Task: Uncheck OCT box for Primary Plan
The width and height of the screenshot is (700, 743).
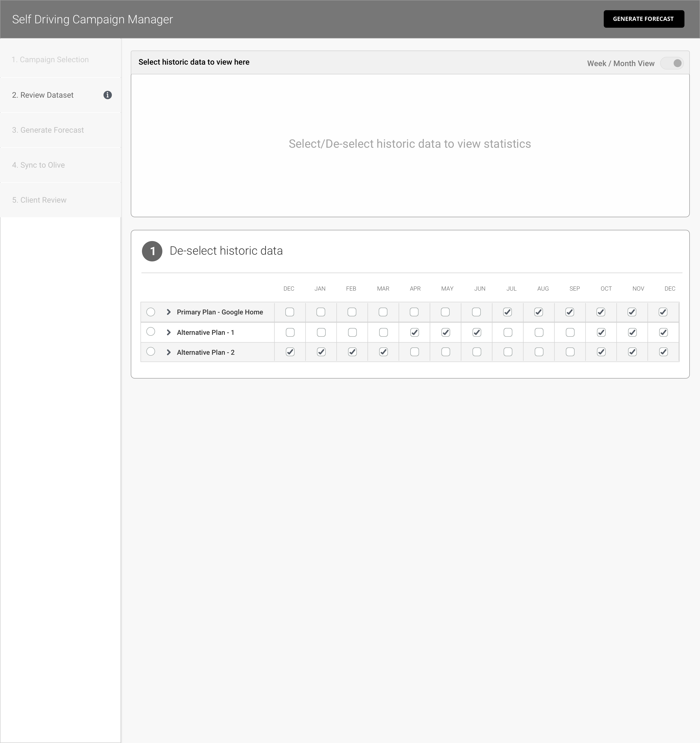Action: tap(601, 312)
